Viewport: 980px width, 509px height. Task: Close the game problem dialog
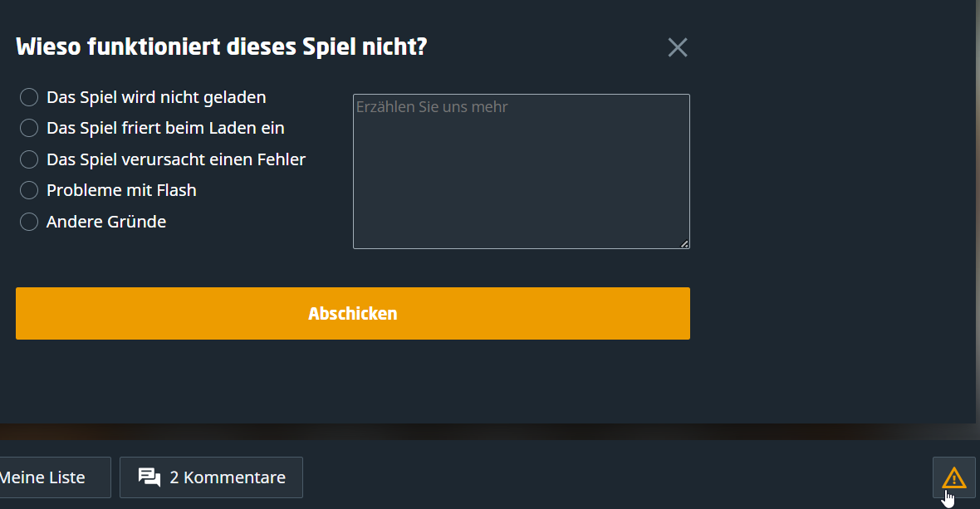pyautogui.click(x=678, y=47)
